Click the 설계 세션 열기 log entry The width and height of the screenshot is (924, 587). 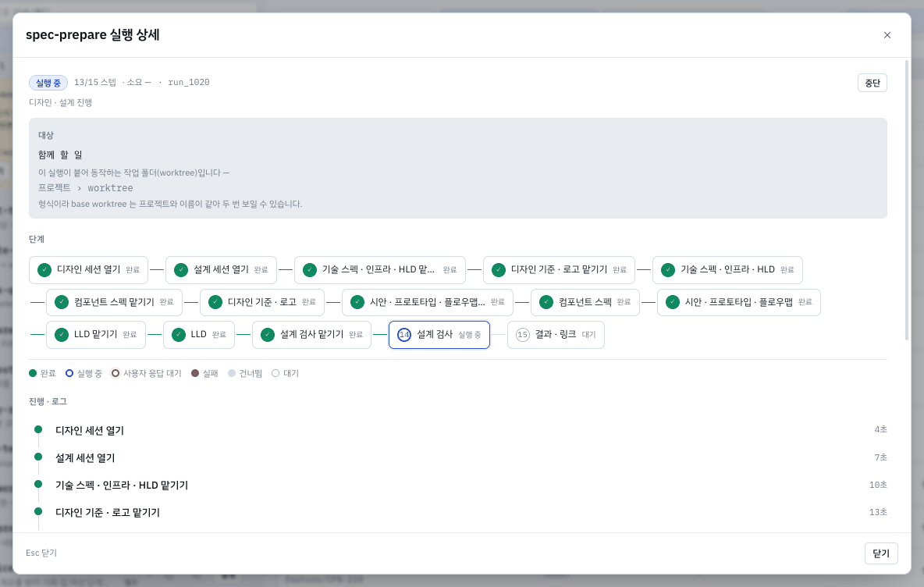85,458
